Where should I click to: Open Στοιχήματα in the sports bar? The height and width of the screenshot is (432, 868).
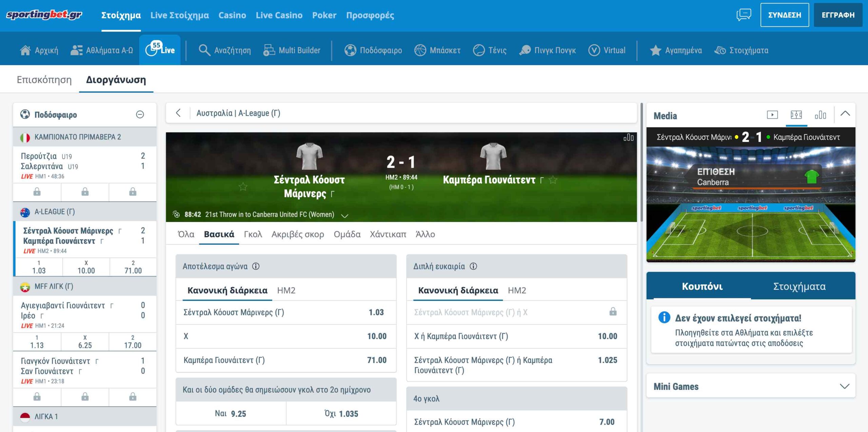click(741, 50)
